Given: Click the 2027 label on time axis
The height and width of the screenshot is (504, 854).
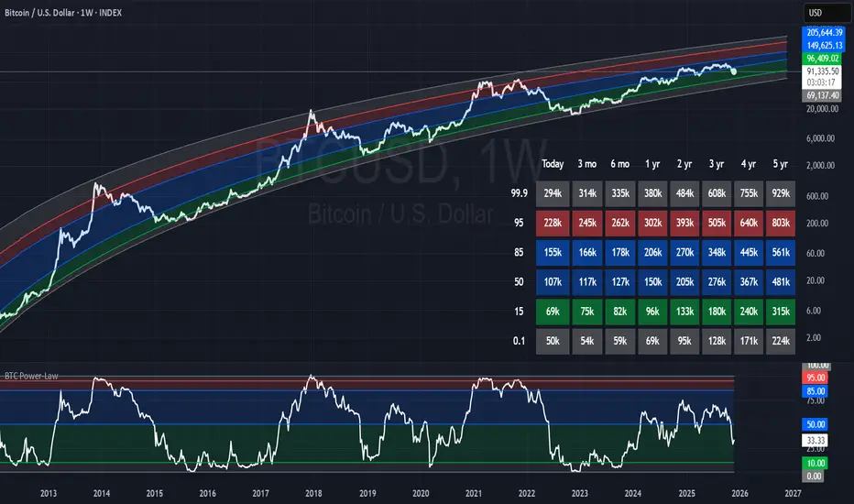Looking at the screenshot, I should click(793, 493).
